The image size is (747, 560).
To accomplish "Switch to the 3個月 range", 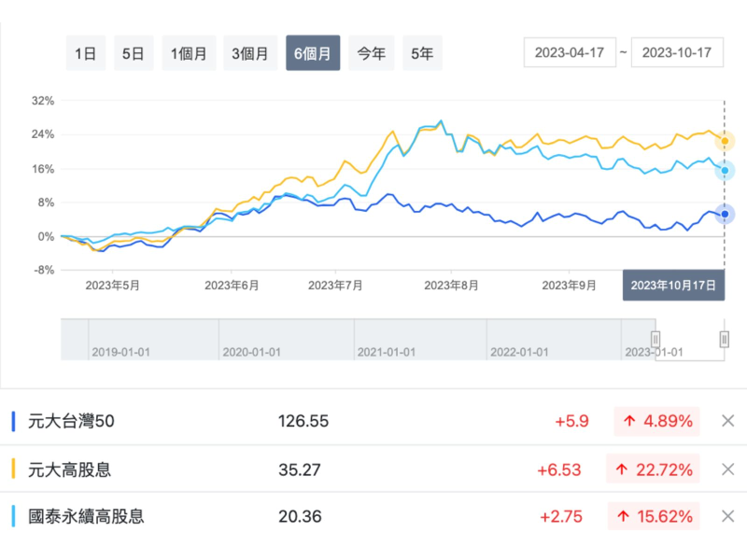I will [250, 53].
